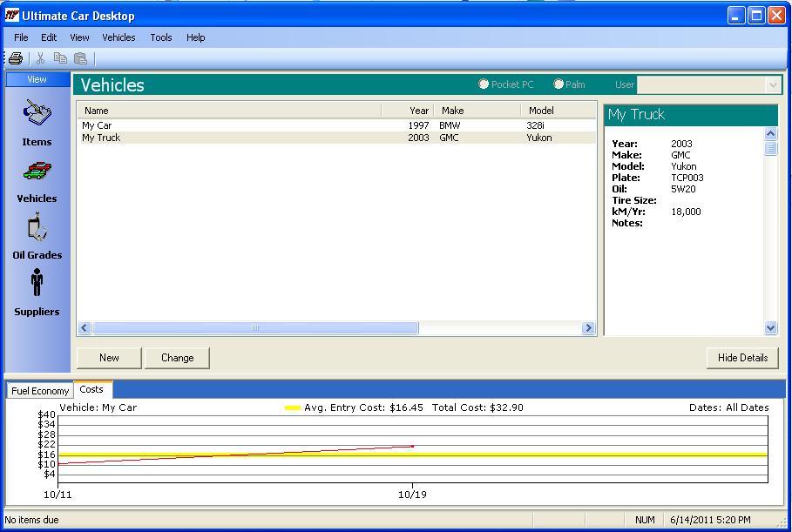Screen dimensions: 792x532
Task: Click the date and time in status bar
Action: (710, 520)
